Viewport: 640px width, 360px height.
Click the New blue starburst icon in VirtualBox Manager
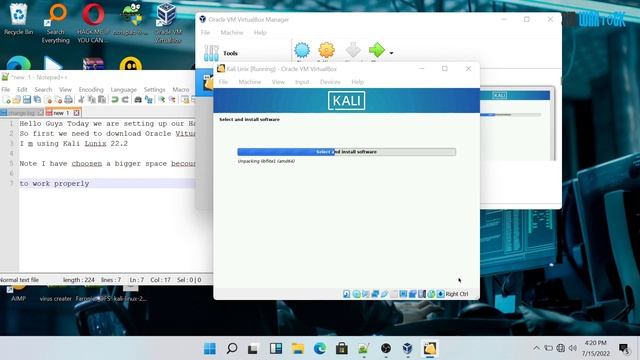tap(302, 50)
